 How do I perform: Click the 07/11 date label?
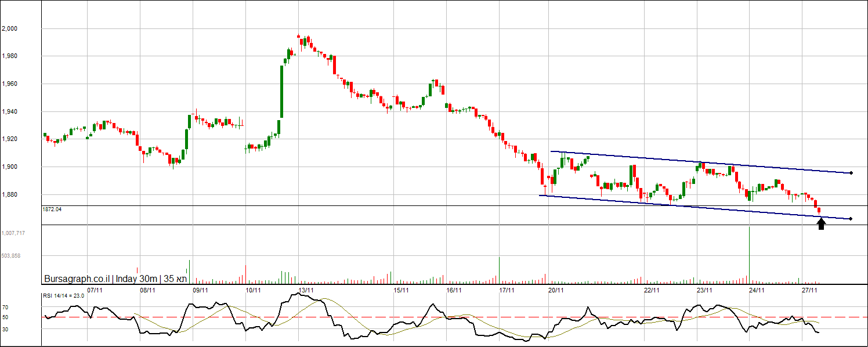(x=95, y=290)
